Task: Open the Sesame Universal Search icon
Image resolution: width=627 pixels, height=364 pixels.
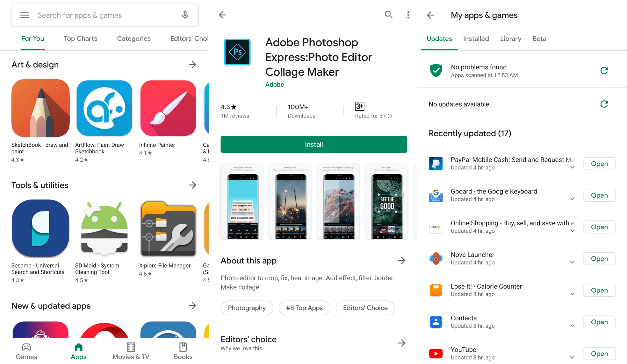Action: click(x=40, y=228)
